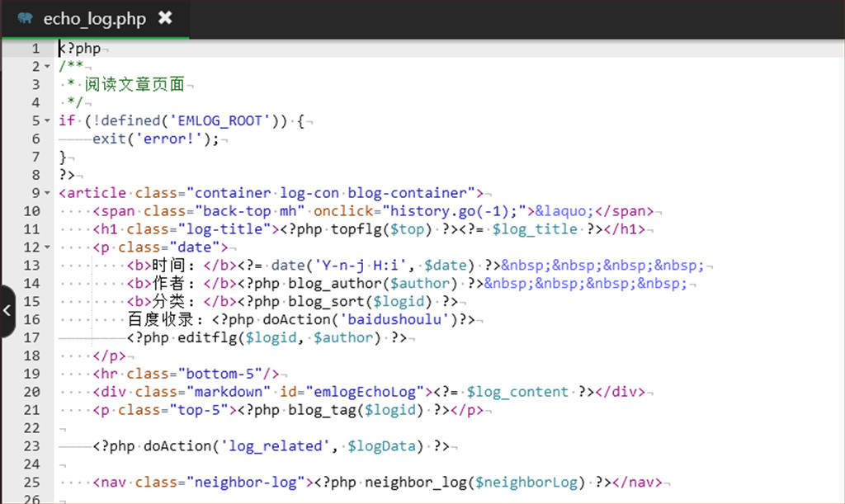845x504 pixels.
Task: Click exit('error!') statement
Action: [x=155, y=139]
